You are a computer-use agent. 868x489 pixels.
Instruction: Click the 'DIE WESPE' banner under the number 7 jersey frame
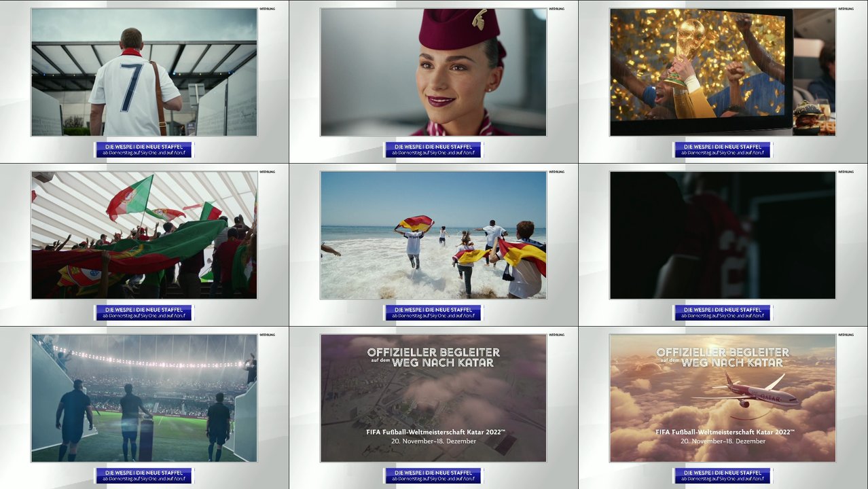point(144,149)
